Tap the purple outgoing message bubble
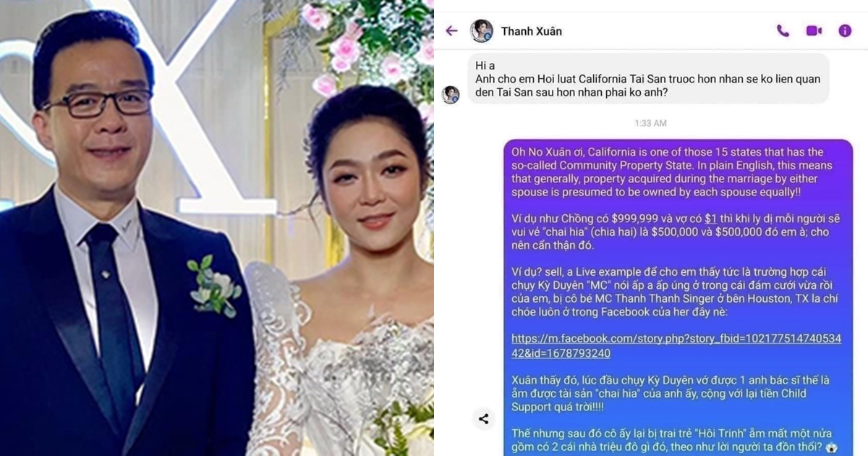The width and height of the screenshot is (868, 456). click(x=678, y=297)
